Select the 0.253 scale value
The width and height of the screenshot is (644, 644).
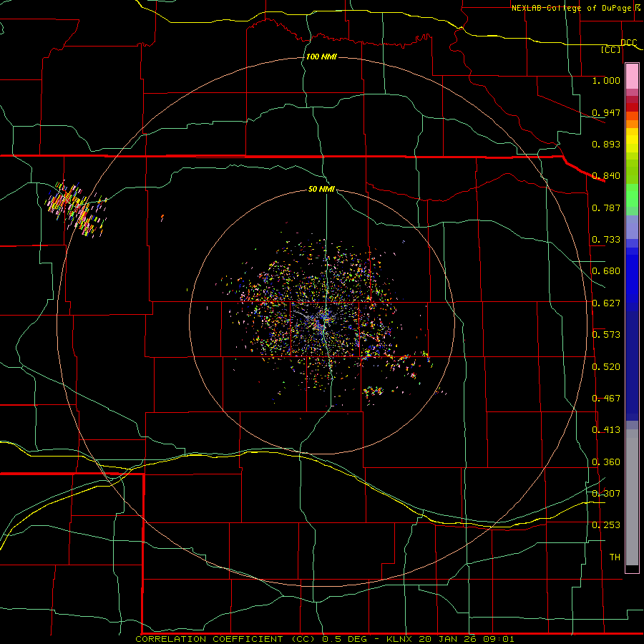(x=606, y=525)
